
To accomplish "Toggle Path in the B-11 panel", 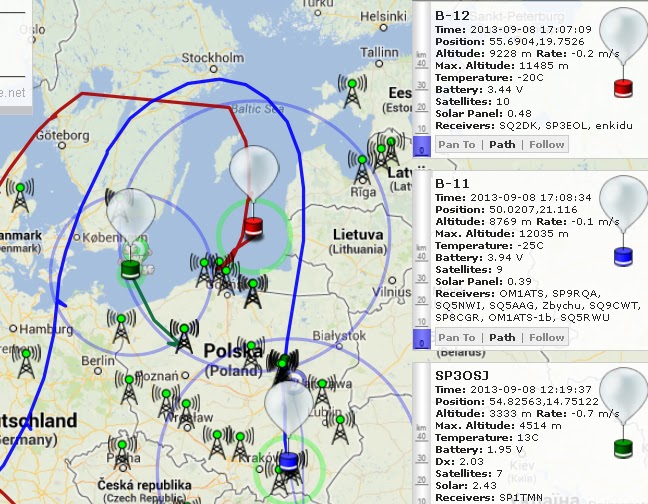I will 502,338.
